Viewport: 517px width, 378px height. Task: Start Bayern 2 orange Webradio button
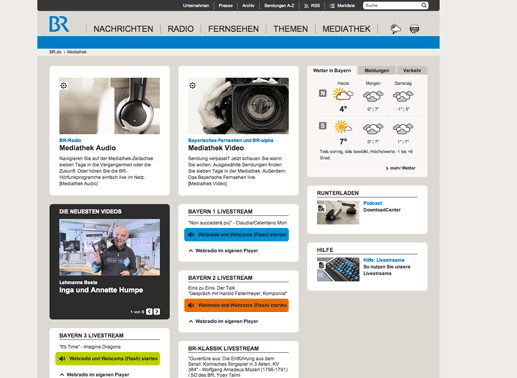236,305
